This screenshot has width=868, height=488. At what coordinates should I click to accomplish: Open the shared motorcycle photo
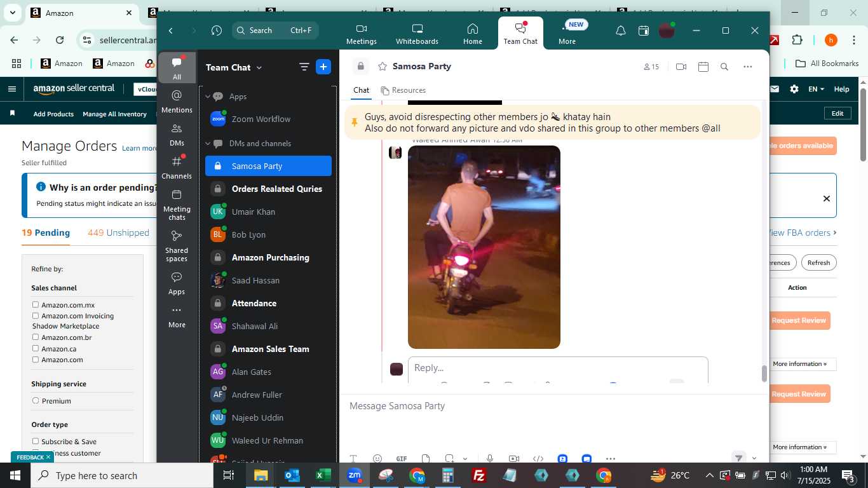coord(484,247)
